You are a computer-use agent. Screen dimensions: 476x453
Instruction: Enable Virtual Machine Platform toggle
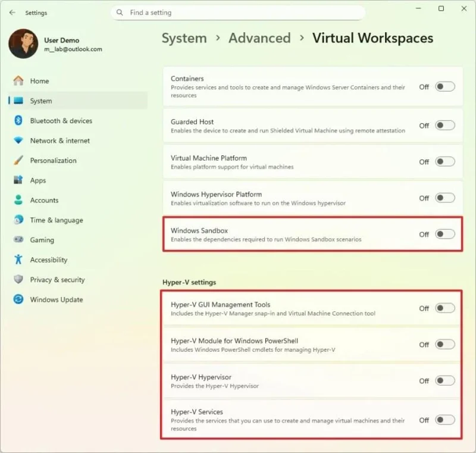coord(444,161)
